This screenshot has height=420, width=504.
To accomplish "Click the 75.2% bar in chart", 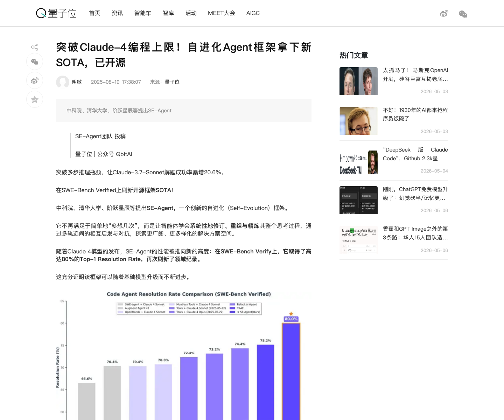I will [x=266, y=382].
